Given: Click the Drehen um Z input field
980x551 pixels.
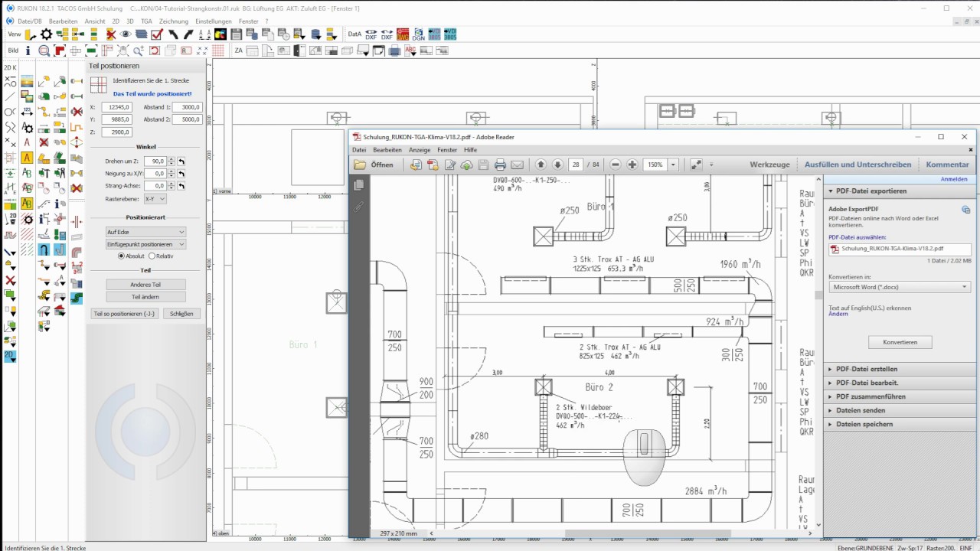Looking at the screenshot, I should [155, 161].
